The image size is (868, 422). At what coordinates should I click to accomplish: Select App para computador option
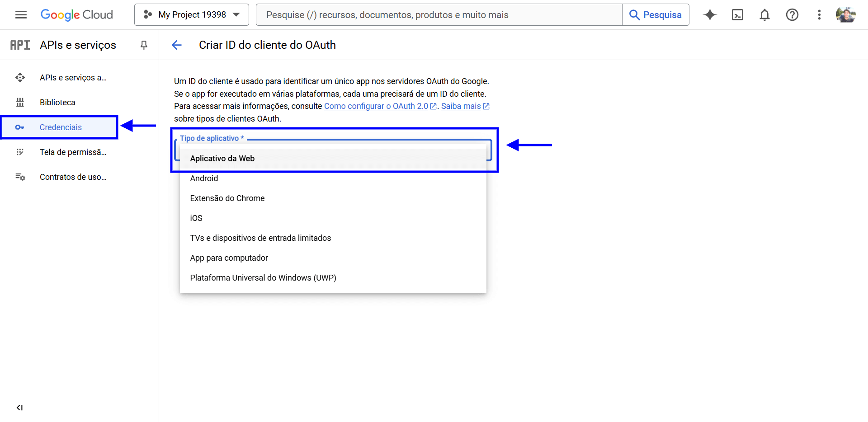tap(333, 258)
